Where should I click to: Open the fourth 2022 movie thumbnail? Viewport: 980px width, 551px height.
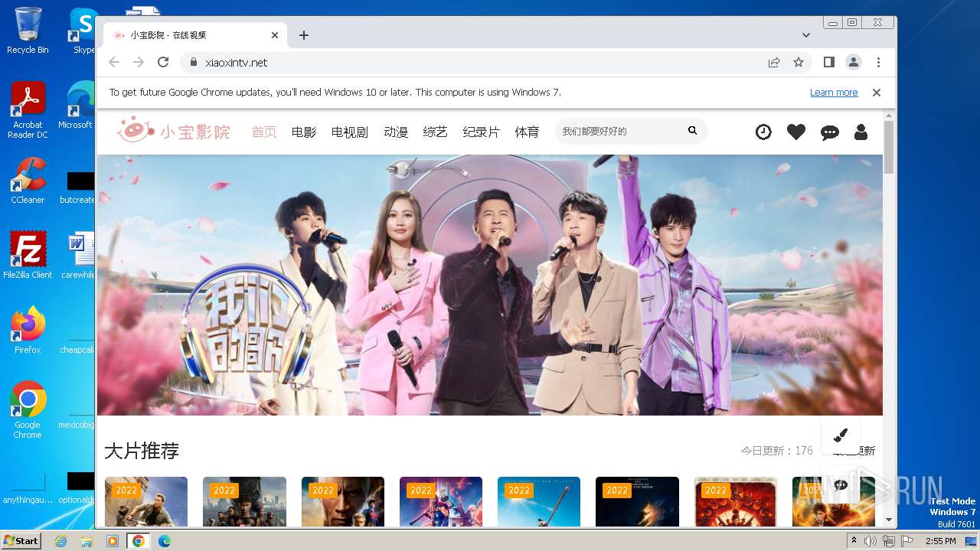[x=441, y=501]
